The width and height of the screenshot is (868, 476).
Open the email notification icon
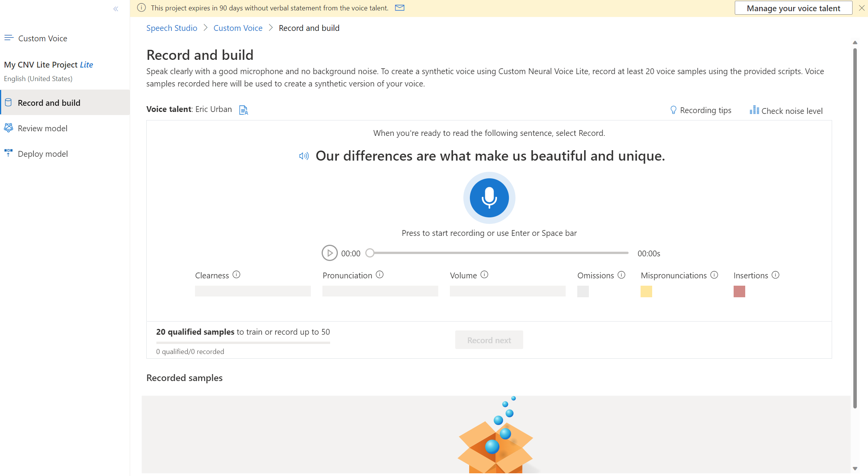coord(400,8)
